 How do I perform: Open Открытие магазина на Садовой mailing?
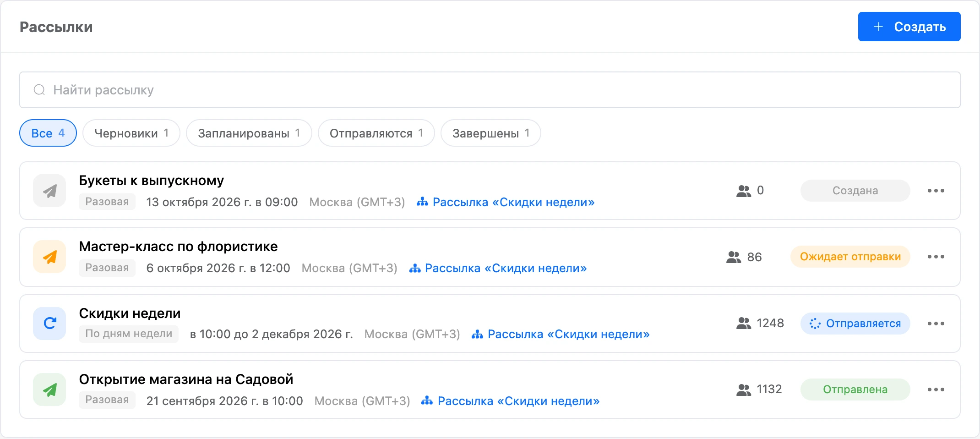pos(186,379)
